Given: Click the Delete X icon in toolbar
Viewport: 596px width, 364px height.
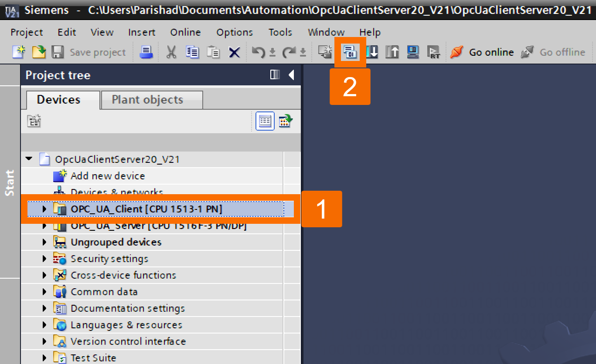Looking at the screenshot, I should pos(235,53).
